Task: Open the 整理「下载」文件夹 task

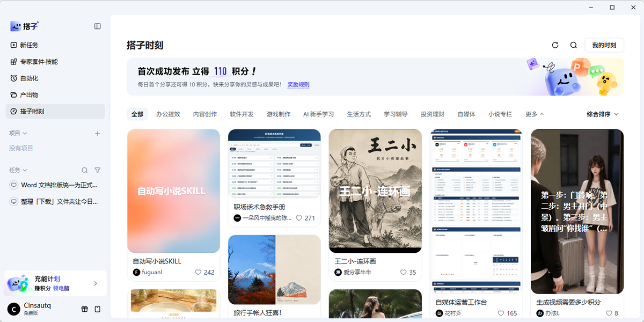Action: [55, 202]
